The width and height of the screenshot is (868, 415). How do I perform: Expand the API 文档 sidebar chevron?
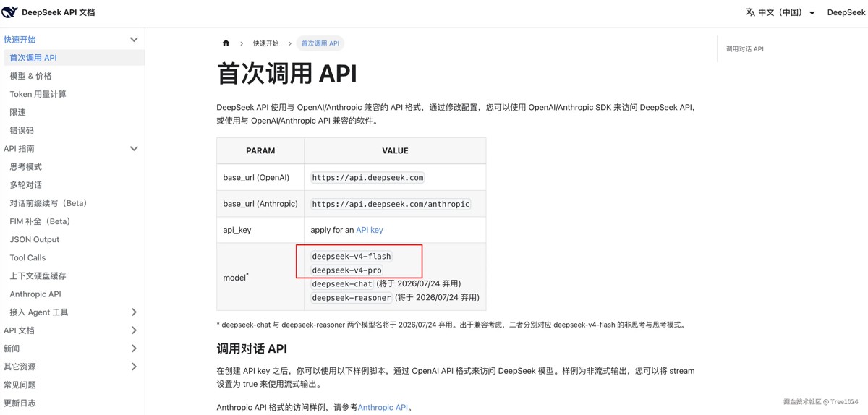(134, 330)
